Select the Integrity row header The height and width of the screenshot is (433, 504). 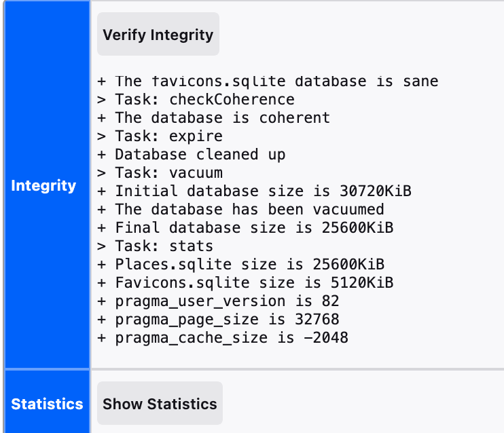44,185
